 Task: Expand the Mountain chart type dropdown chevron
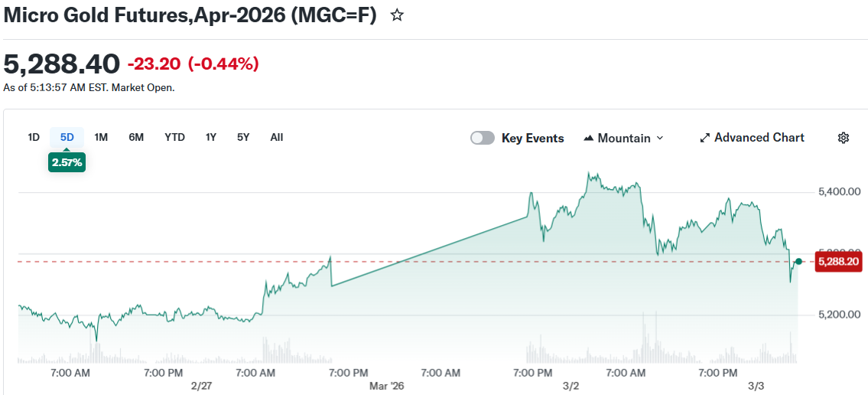click(x=660, y=138)
